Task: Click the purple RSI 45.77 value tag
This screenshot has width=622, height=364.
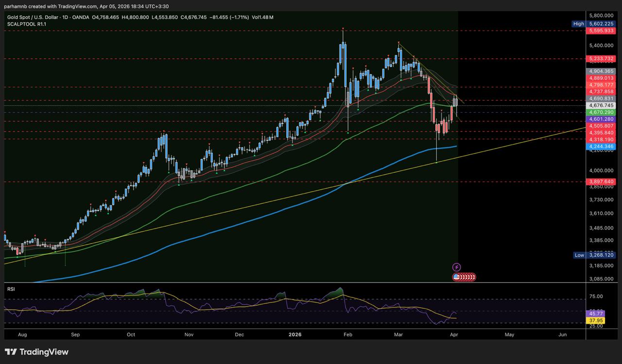Action: [x=596, y=314]
